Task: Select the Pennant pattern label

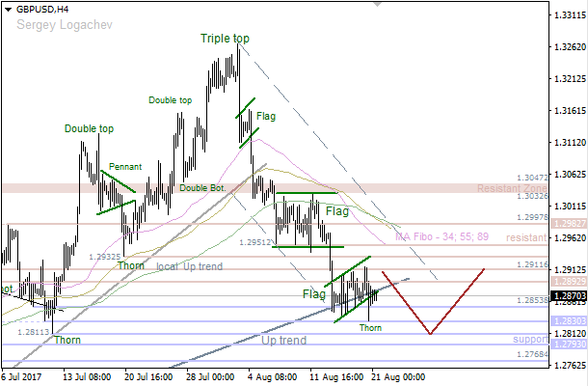Action: click(x=126, y=166)
